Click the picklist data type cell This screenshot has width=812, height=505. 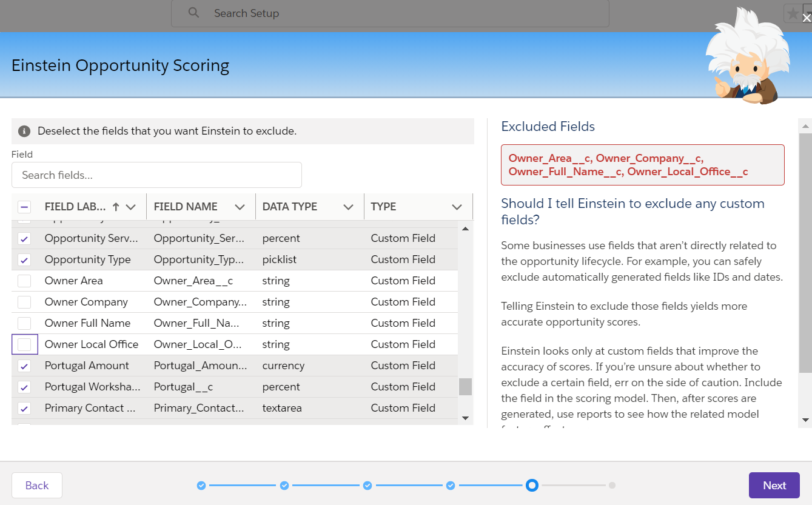pyautogui.click(x=280, y=259)
